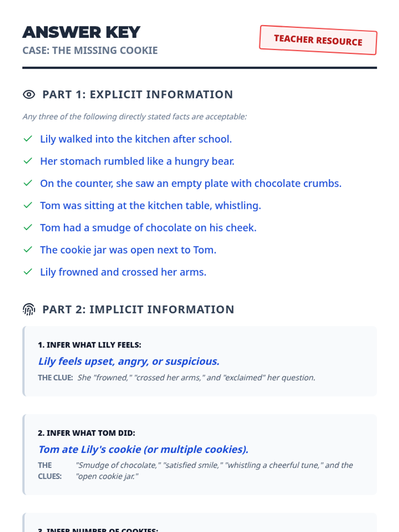The width and height of the screenshot is (399, 532).
Task: Click the eye icon beside Part 1
Action: [29, 94]
